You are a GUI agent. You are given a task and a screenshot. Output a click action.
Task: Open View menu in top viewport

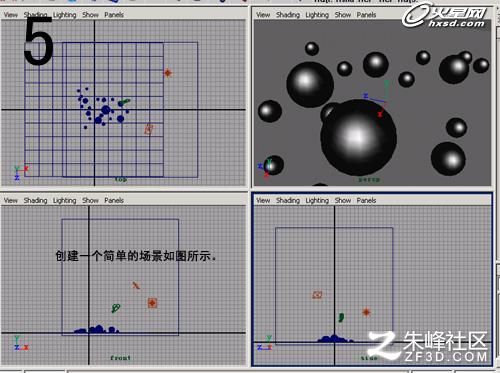pyautogui.click(x=11, y=15)
